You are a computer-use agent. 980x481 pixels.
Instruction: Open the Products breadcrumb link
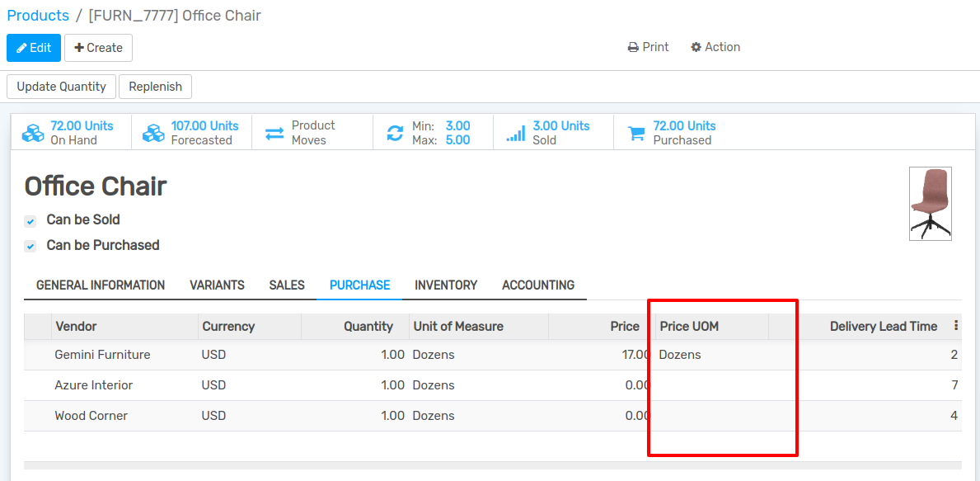(37, 15)
